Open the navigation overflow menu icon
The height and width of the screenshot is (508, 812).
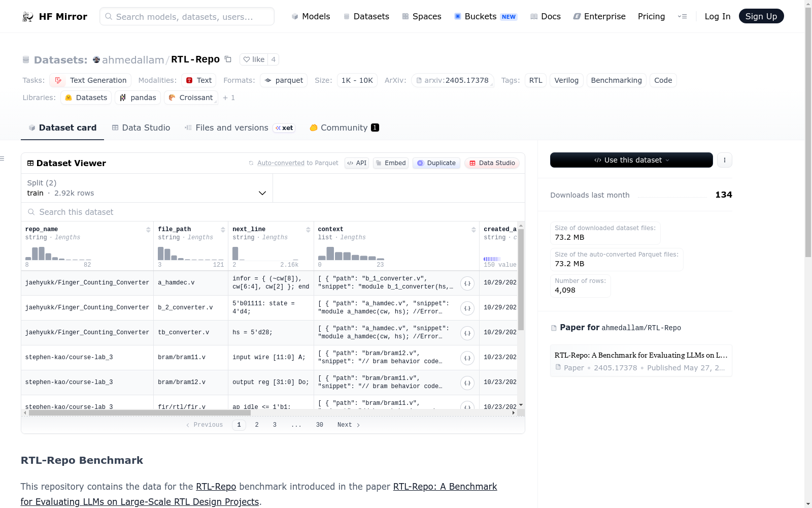[683, 16]
